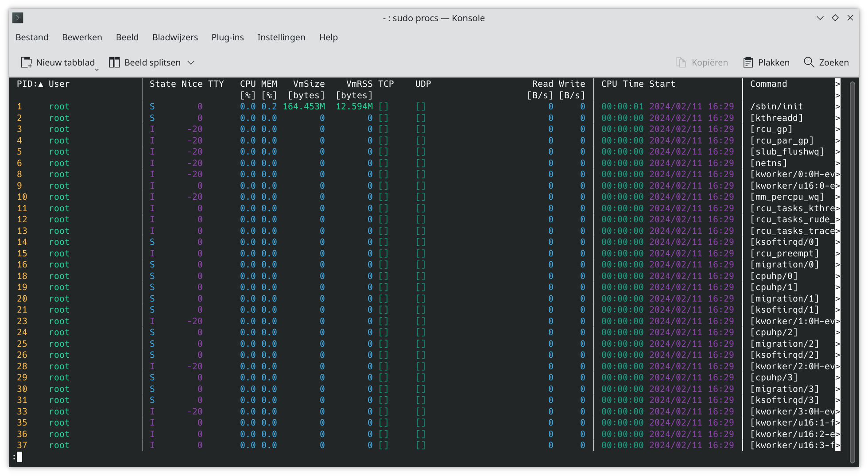Image resolution: width=868 pixels, height=476 pixels.
Task: Click the 12.594M VmRSS value
Action: [x=354, y=106]
